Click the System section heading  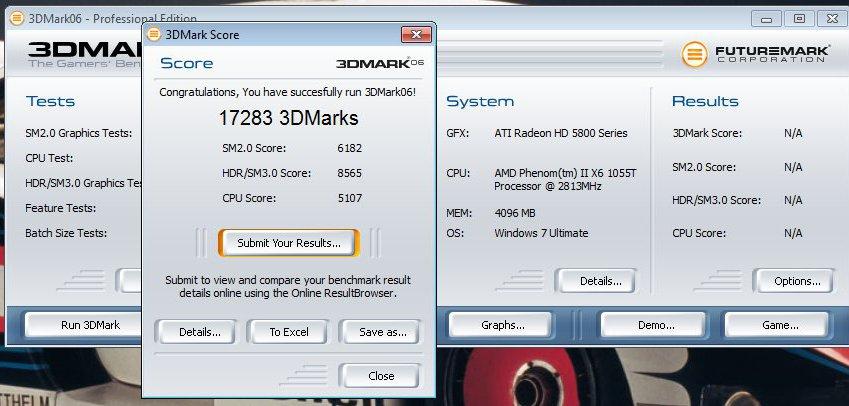(480, 101)
